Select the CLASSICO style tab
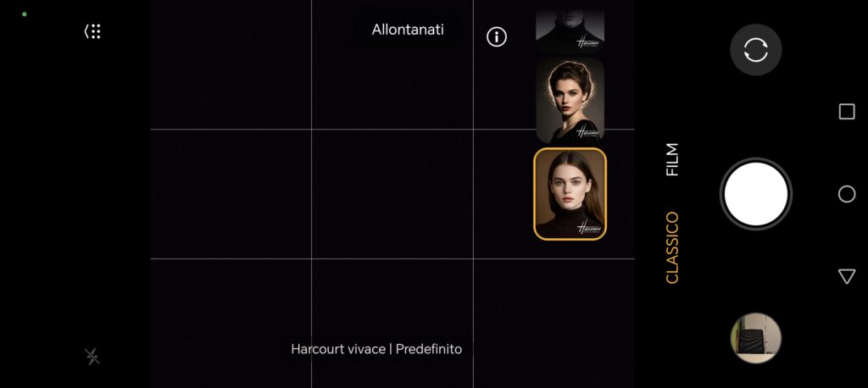868x388 pixels. (x=672, y=247)
